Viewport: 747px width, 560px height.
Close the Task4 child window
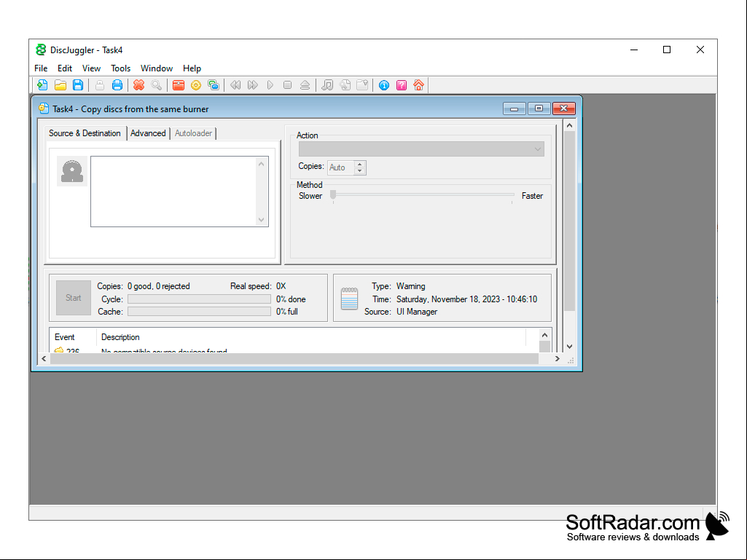coord(563,109)
